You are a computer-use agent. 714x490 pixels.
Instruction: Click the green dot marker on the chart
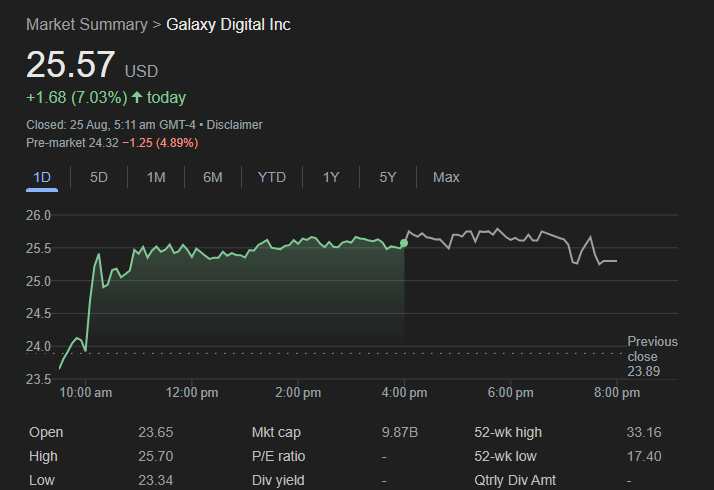(x=404, y=243)
